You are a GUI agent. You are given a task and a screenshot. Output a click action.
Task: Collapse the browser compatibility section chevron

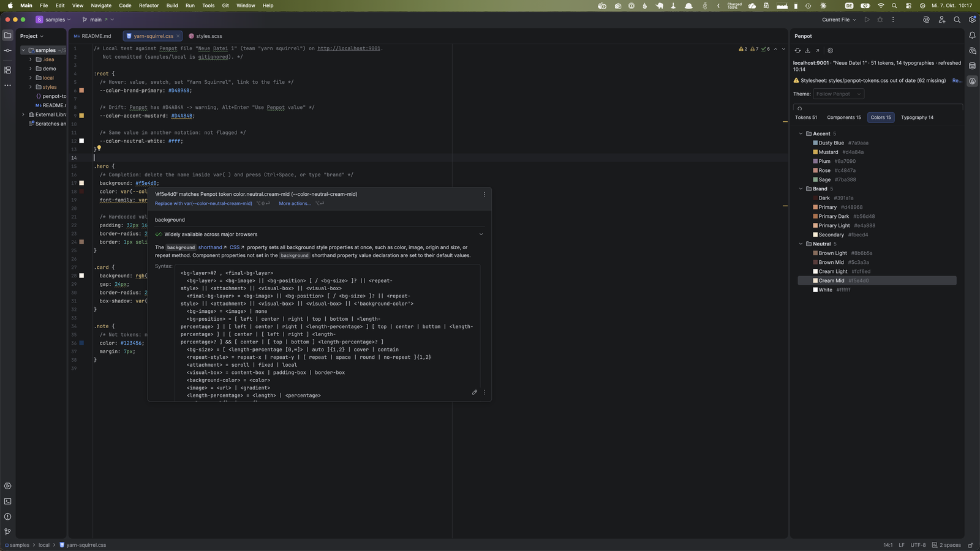coord(481,234)
